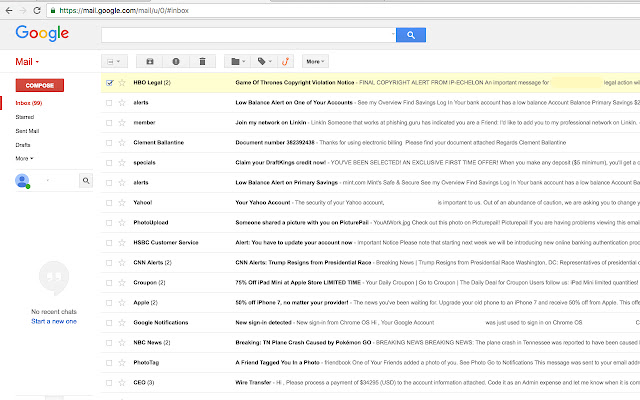Open the Drafts folder
This screenshot has height=400, width=640.
[23, 145]
